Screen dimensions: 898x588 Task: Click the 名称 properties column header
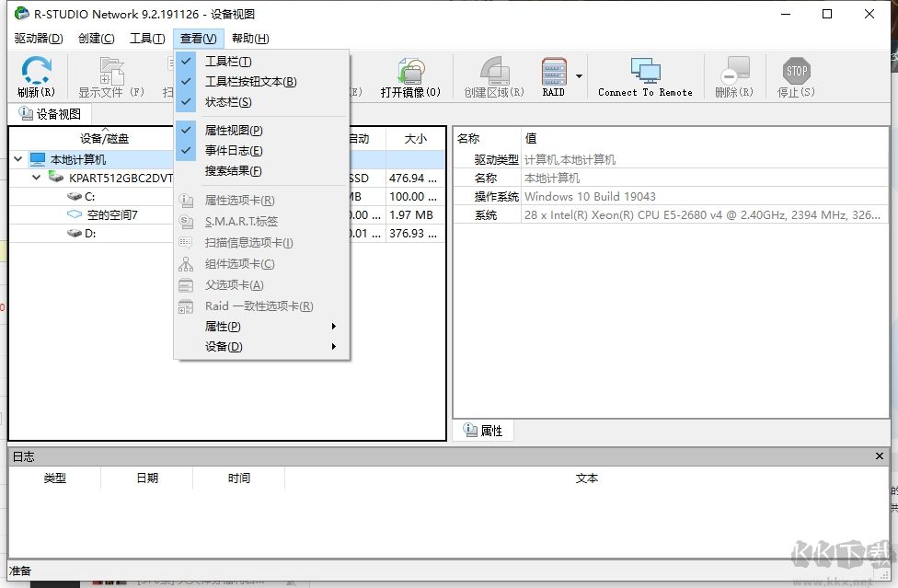(x=488, y=138)
